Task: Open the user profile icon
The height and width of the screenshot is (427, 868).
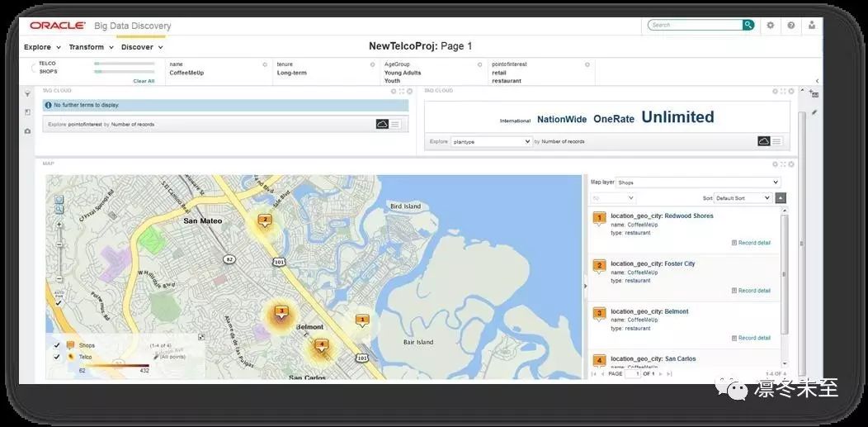Action: [812, 25]
